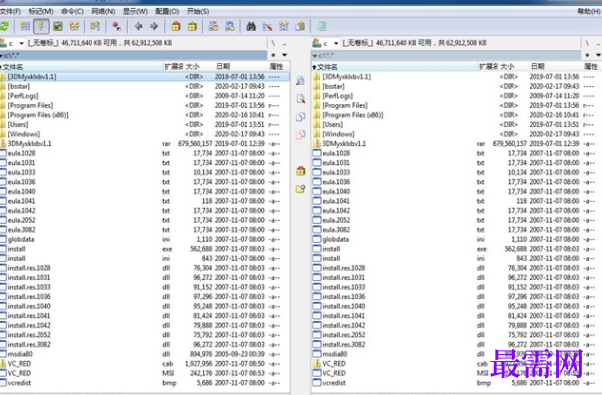Sort right panel by 文件名 column
Viewport: 602px width, 395px height.
tap(395, 67)
